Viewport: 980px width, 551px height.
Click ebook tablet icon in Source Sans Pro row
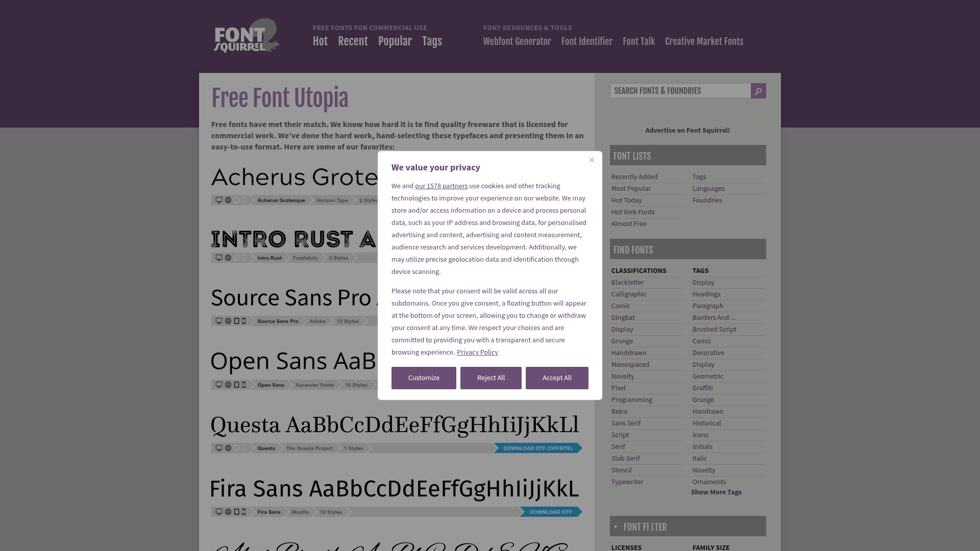(x=236, y=321)
